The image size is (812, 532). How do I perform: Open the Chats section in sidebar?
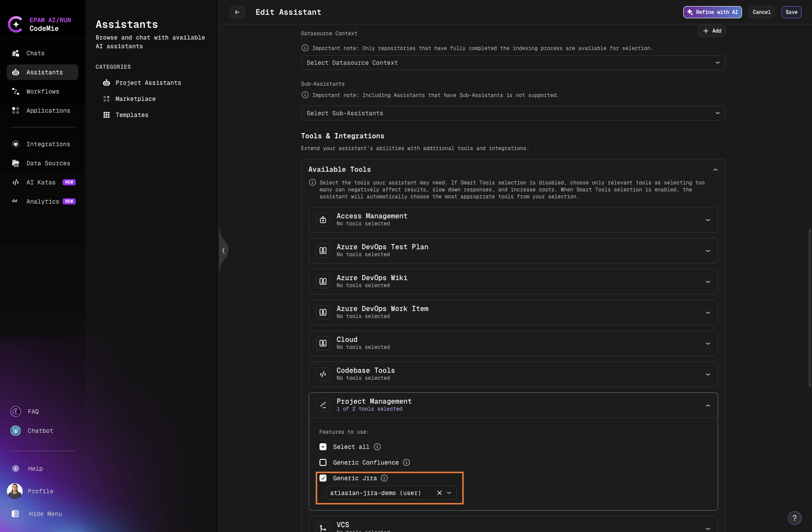click(35, 53)
